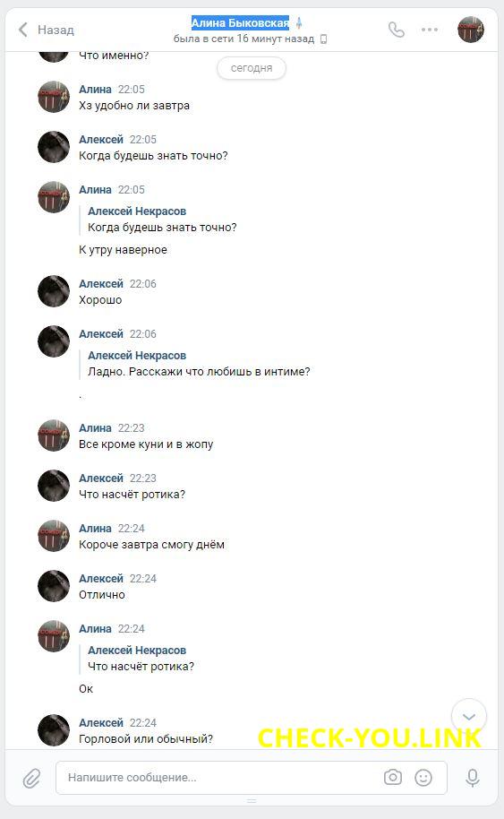
Task: Click the microphone voice message icon
Action: pyautogui.click(x=473, y=778)
